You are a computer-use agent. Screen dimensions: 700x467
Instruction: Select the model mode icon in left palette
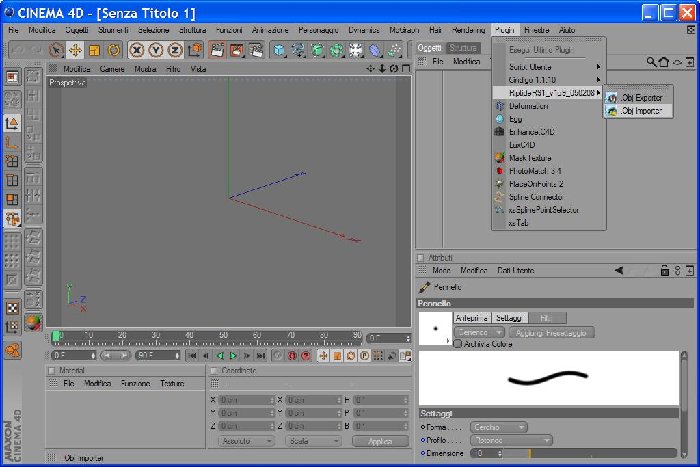click(12, 123)
